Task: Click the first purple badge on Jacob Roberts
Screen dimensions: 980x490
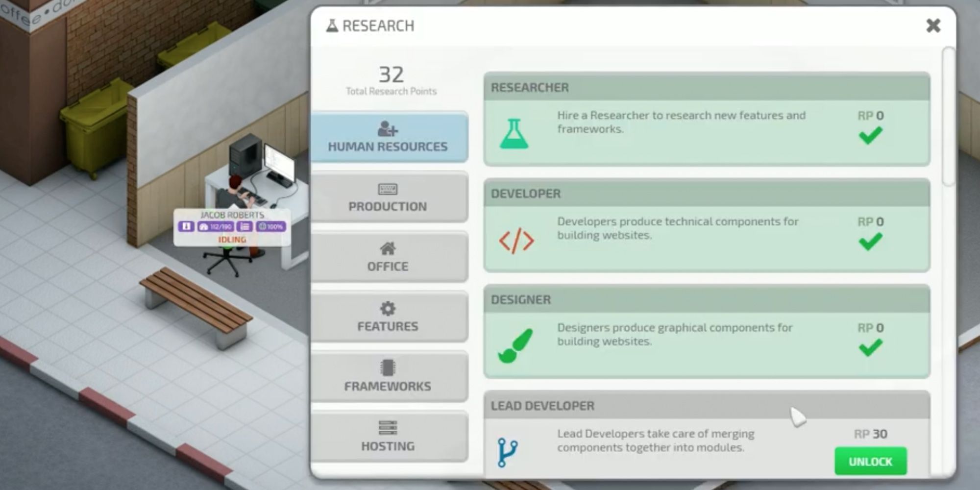Action: point(186,226)
